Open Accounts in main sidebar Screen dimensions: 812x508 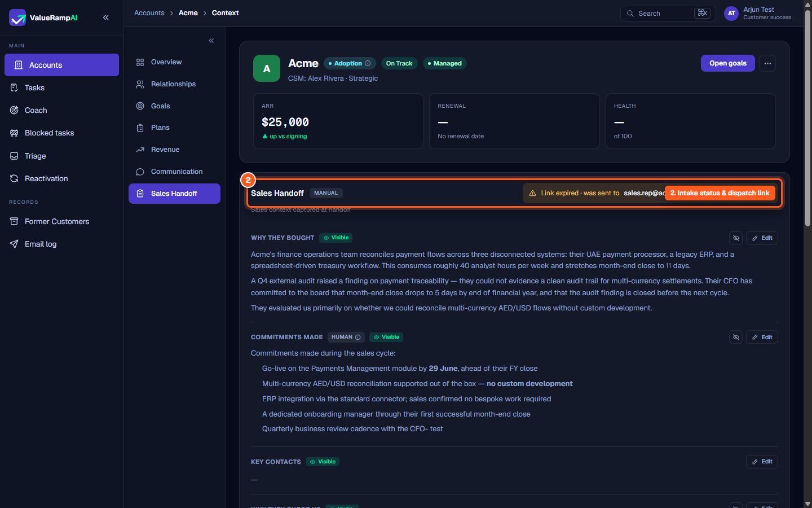pos(61,65)
